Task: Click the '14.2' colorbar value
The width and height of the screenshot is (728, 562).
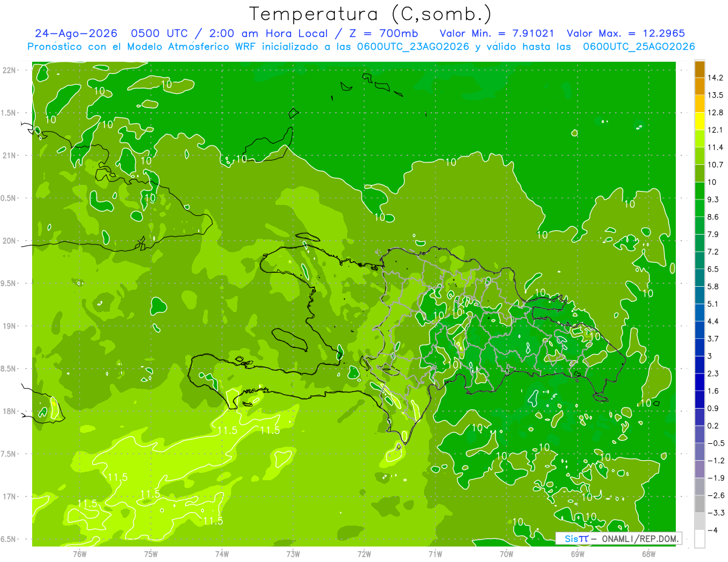Action: 715,78
